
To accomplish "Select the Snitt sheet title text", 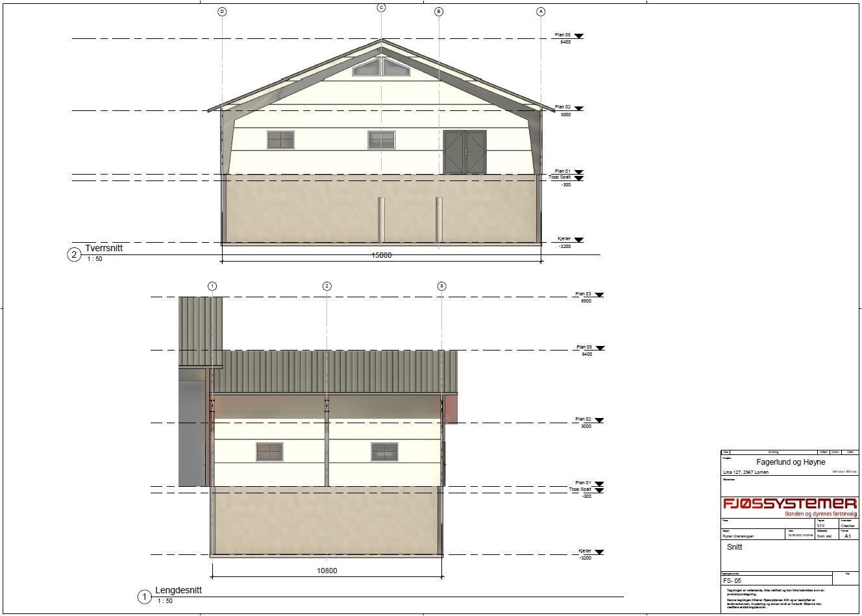I will click(x=734, y=547).
